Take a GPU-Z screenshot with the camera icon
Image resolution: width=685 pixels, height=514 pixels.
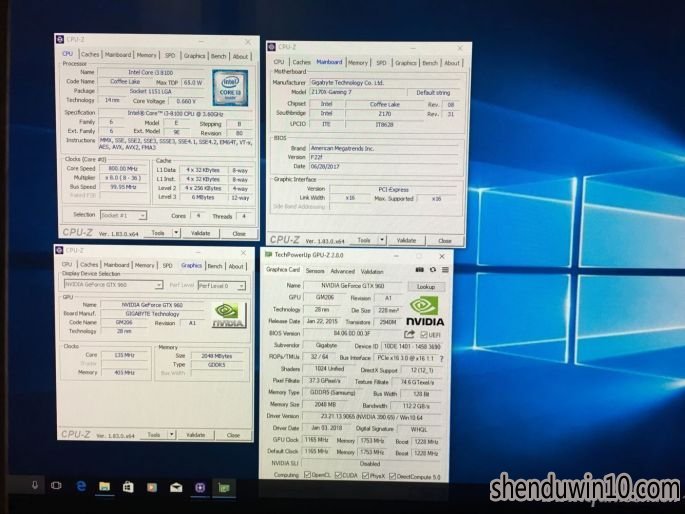[419, 270]
